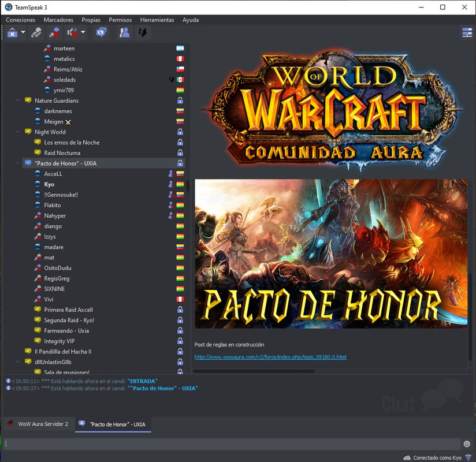Click the country flag next to marteen

pos(180,49)
